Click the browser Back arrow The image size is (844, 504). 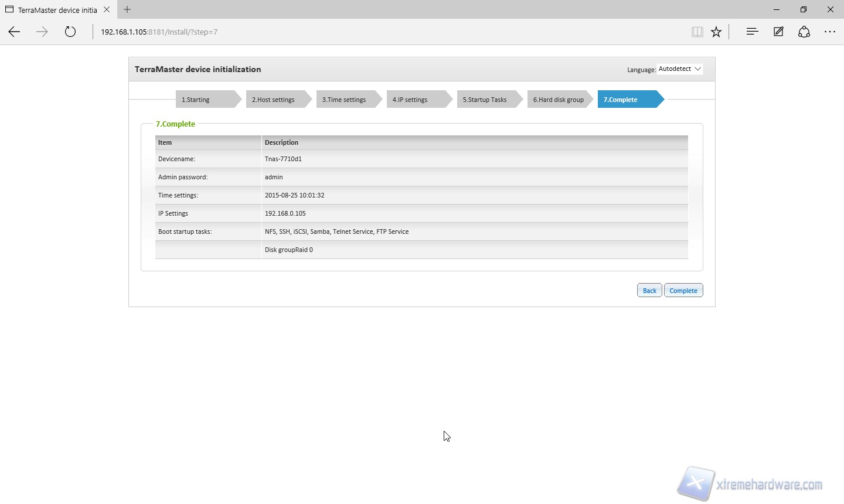pyautogui.click(x=14, y=32)
